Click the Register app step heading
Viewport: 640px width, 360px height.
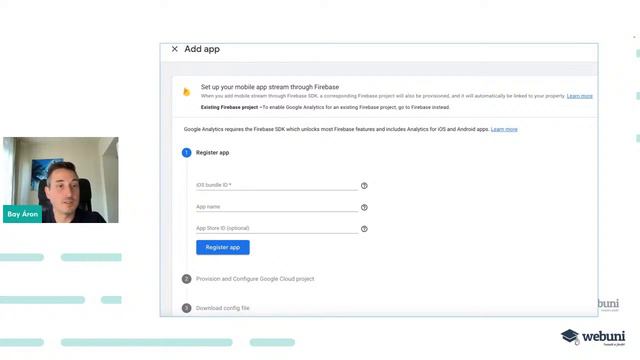click(x=212, y=153)
